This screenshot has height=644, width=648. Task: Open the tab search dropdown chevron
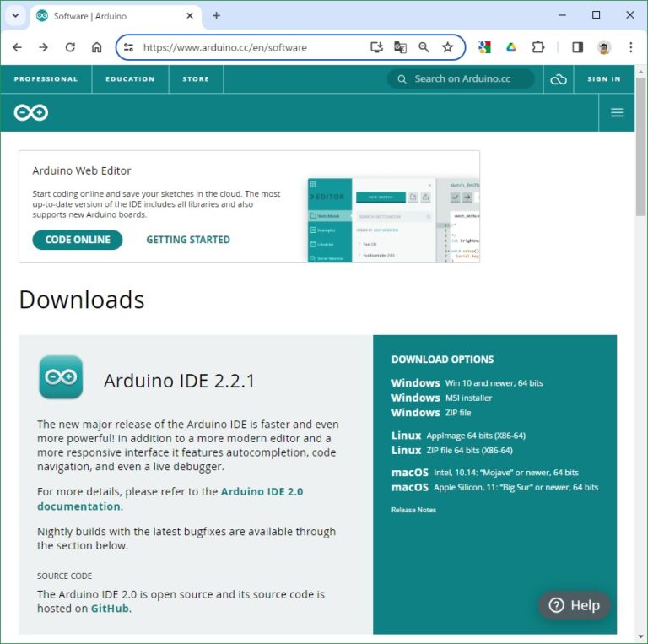[x=15, y=15]
